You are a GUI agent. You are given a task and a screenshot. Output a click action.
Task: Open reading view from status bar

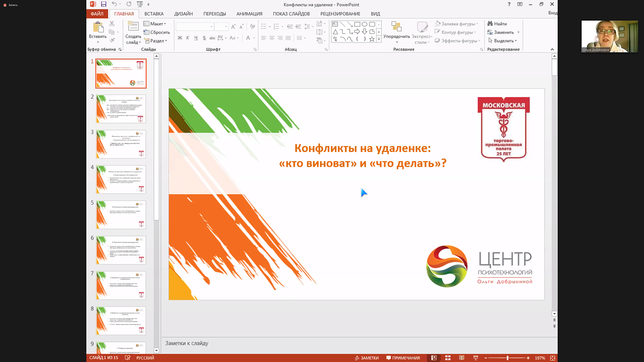point(462,358)
